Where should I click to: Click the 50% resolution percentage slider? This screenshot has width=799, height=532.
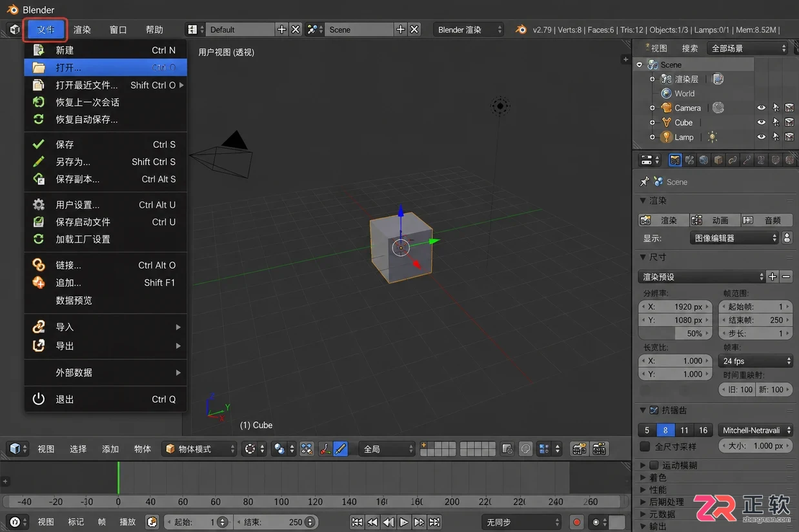coord(676,333)
